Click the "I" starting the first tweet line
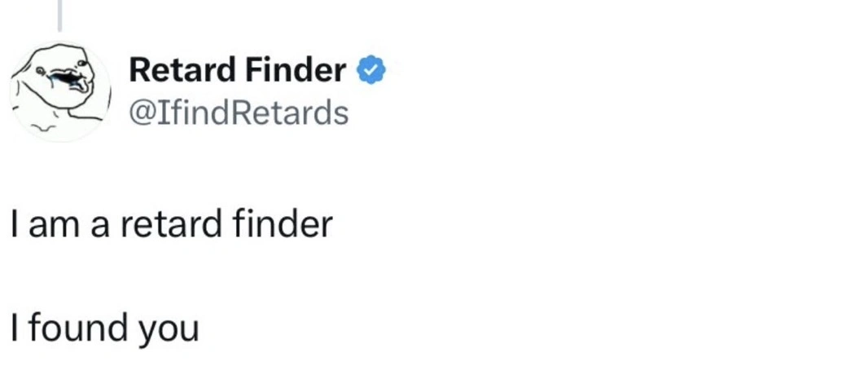 (x=15, y=224)
